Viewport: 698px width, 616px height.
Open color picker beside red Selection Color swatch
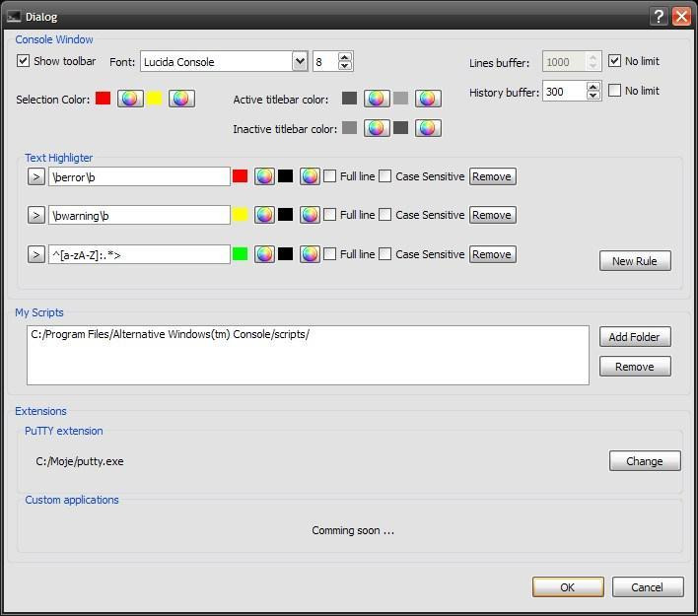tap(130, 99)
